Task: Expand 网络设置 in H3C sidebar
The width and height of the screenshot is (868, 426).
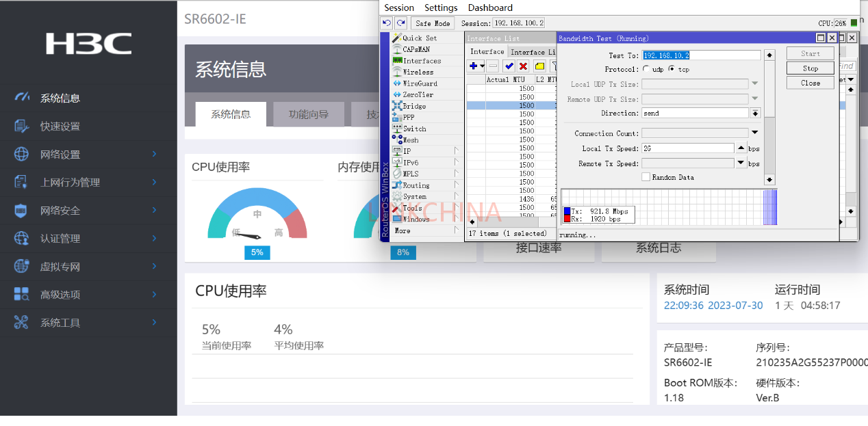Action: [x=154, y=154]
